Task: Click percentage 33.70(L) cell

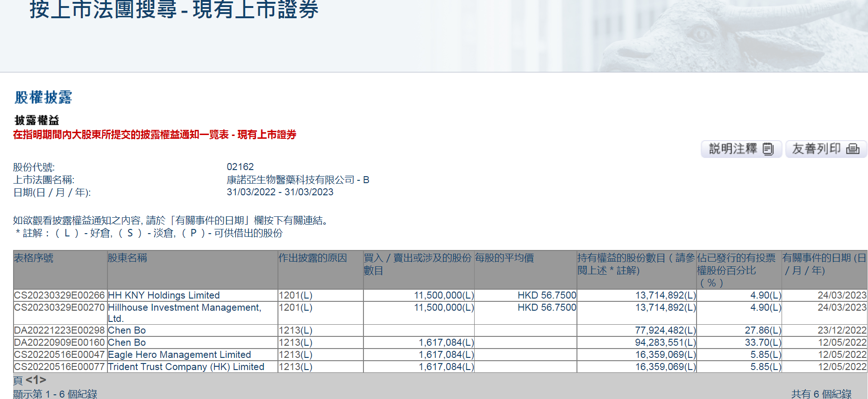Action: (x=763, y=342)
